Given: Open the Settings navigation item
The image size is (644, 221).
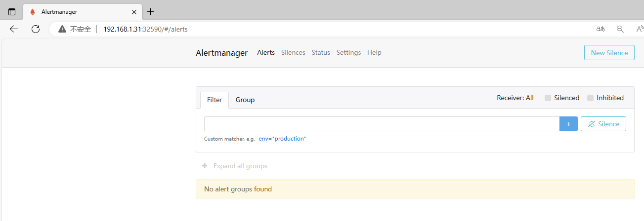Looking at the screenshot, I should pos(348,52).
